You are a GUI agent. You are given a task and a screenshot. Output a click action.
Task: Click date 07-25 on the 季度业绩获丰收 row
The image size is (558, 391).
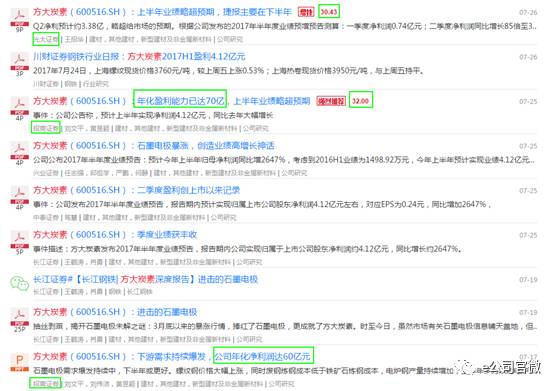pyautogui.click(x=528, y=235)
